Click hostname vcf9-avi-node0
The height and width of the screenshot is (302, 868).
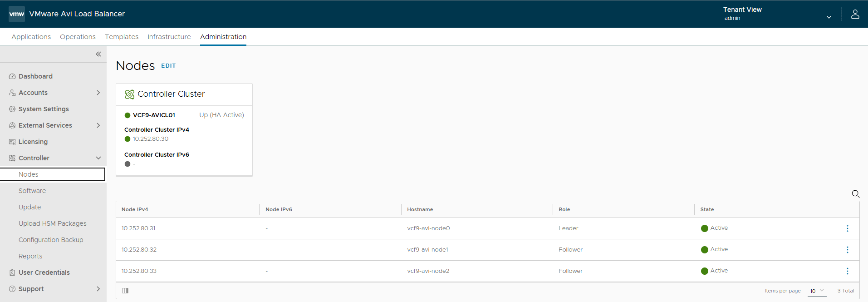point(428,228)
